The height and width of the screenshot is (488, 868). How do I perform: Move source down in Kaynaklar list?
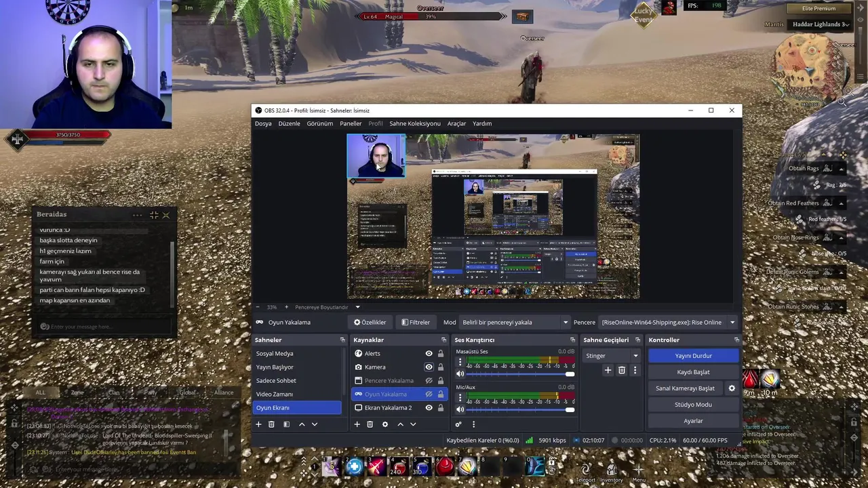click(x=413, y=424)
